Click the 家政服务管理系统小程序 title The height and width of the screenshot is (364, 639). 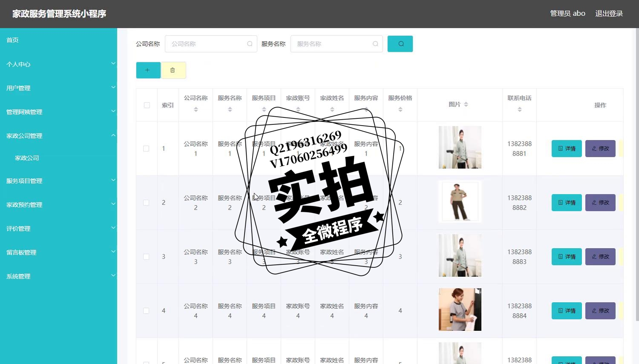coord(59,14)
